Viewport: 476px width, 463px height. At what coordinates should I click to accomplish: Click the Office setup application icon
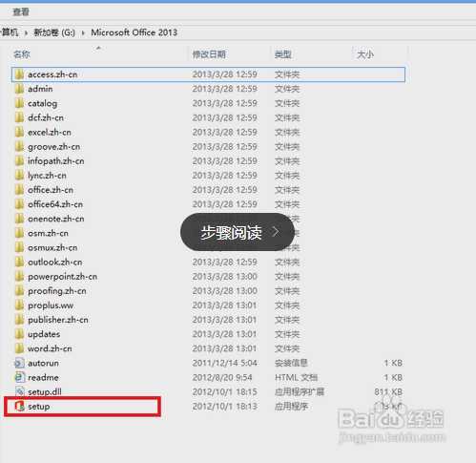[19, 407]
